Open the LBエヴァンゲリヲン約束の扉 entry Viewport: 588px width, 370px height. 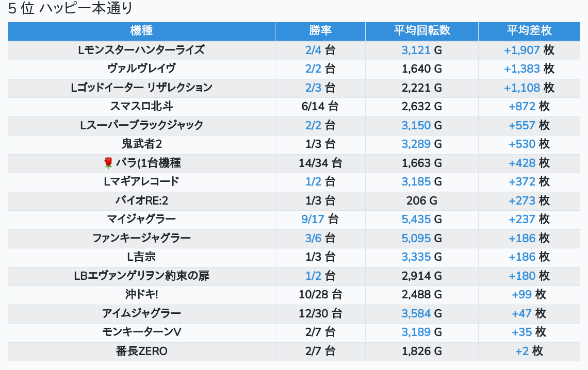(141, 276)
